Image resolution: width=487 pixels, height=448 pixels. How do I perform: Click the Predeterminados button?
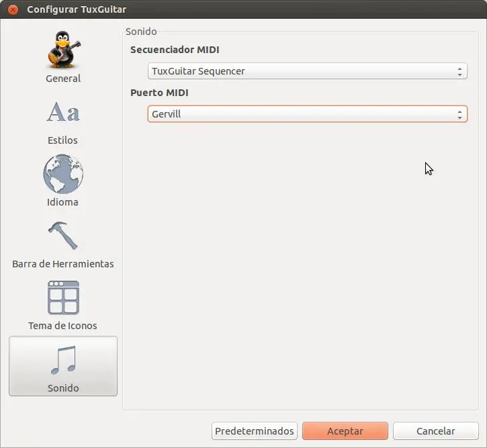[x=255, y=431]
